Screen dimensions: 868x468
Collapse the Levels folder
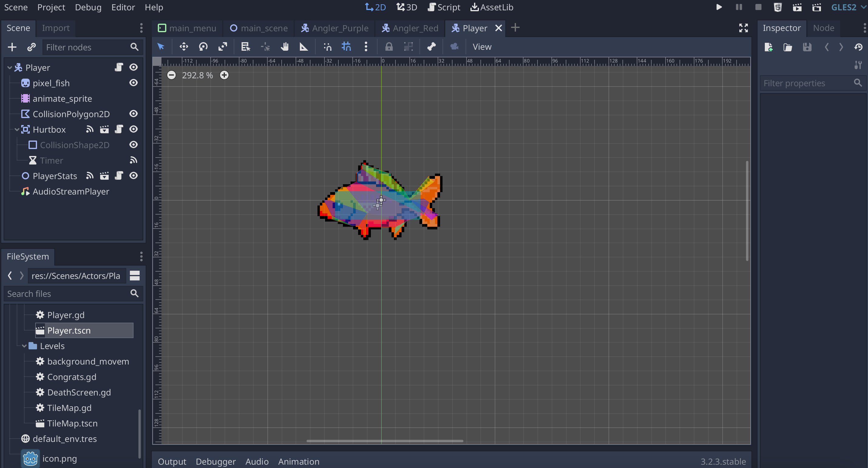coord(24,346)
